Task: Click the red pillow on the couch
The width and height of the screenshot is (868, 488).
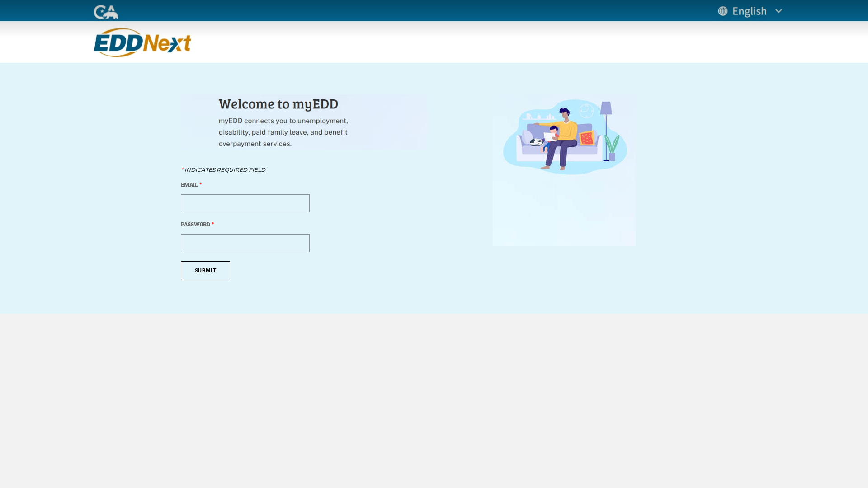Action: (587, 138)
